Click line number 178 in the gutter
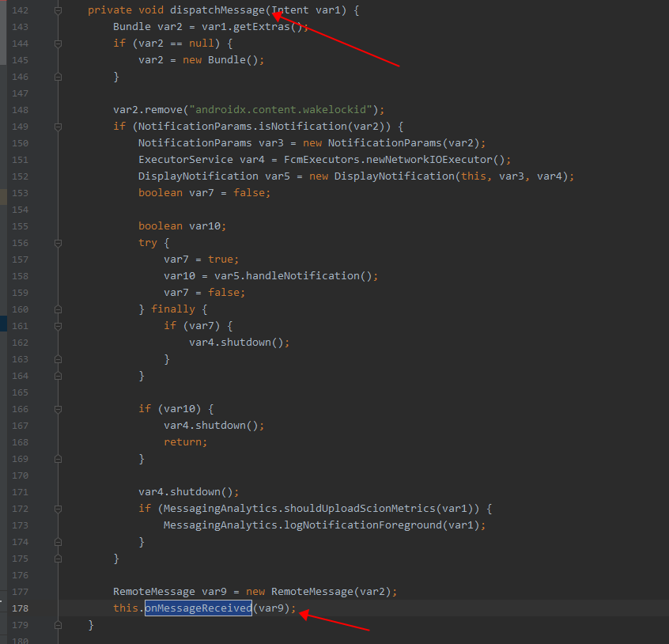The width and height of the screenshot is (669, 644). click(x=20, y=608)
